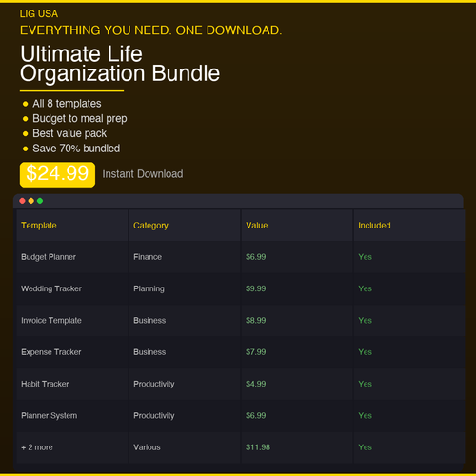Click Business category in Invoice Template row
The height and width of the screenshot is (476, 476).
[149, 321]
